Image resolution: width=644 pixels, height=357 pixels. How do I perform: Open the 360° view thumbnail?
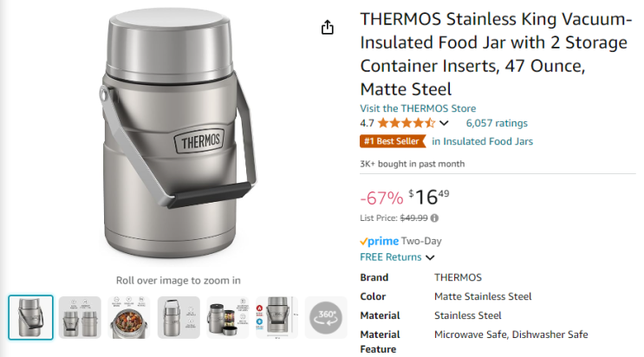[326, 317]
